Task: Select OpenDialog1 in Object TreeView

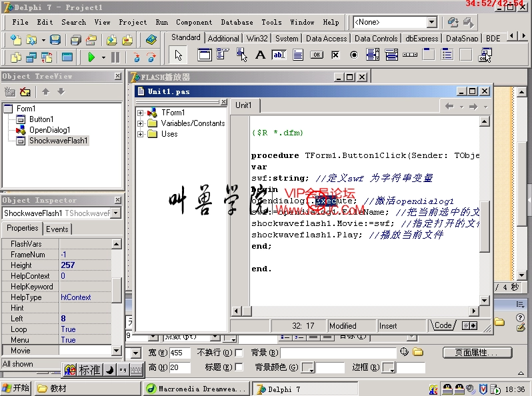Action: point(49,130)
